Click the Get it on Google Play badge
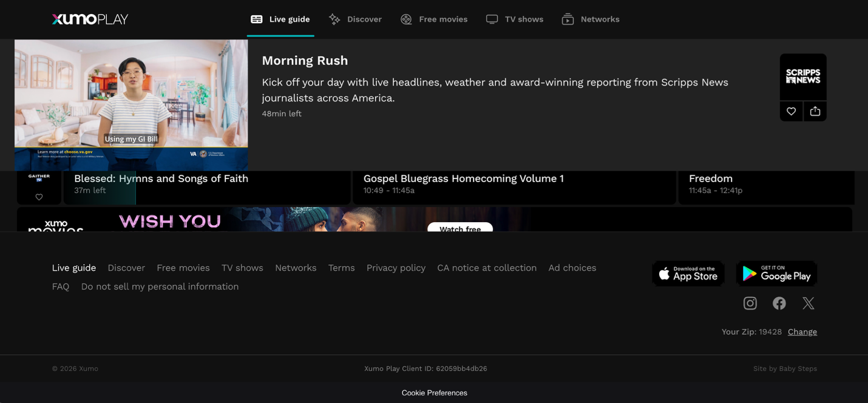868x403 pixels. tap(776, 274)
